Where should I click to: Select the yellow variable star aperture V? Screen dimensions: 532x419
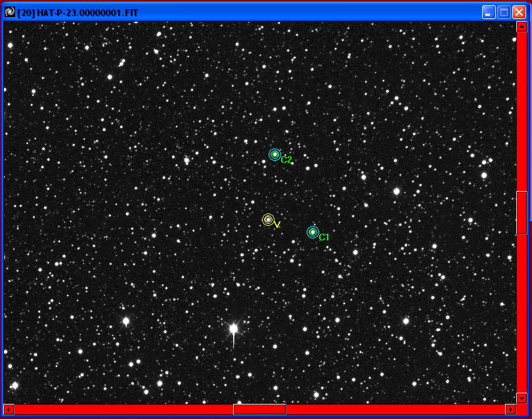pos(268,220)
